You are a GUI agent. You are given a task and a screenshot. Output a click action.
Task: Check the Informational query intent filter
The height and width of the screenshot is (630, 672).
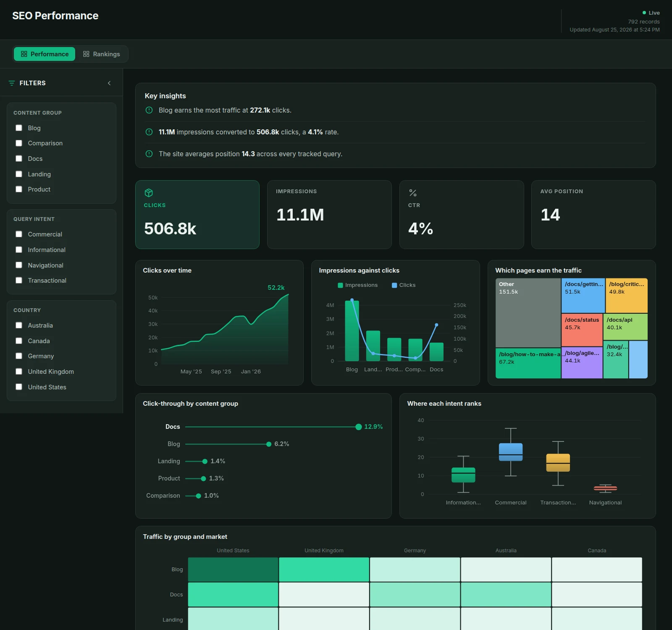coord(19,249)
